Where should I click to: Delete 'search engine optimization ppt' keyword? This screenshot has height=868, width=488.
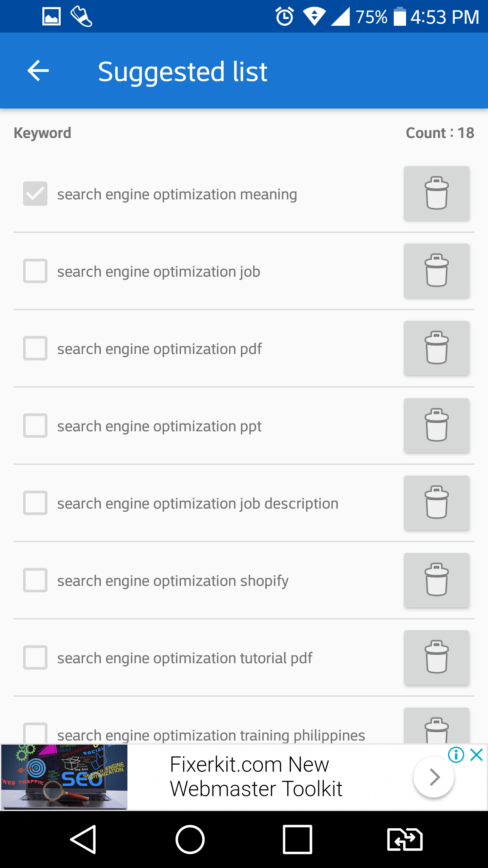click(436, 426)
